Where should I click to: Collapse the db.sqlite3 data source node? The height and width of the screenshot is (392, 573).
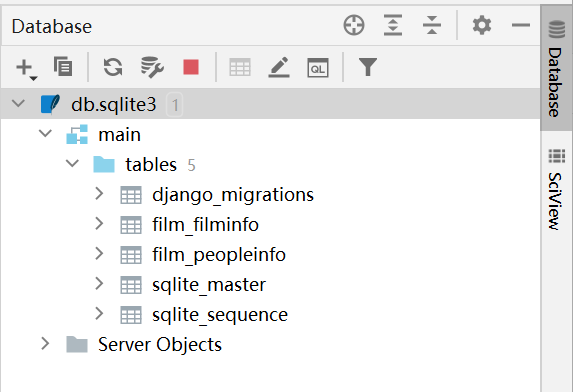[x=18, y=103]
